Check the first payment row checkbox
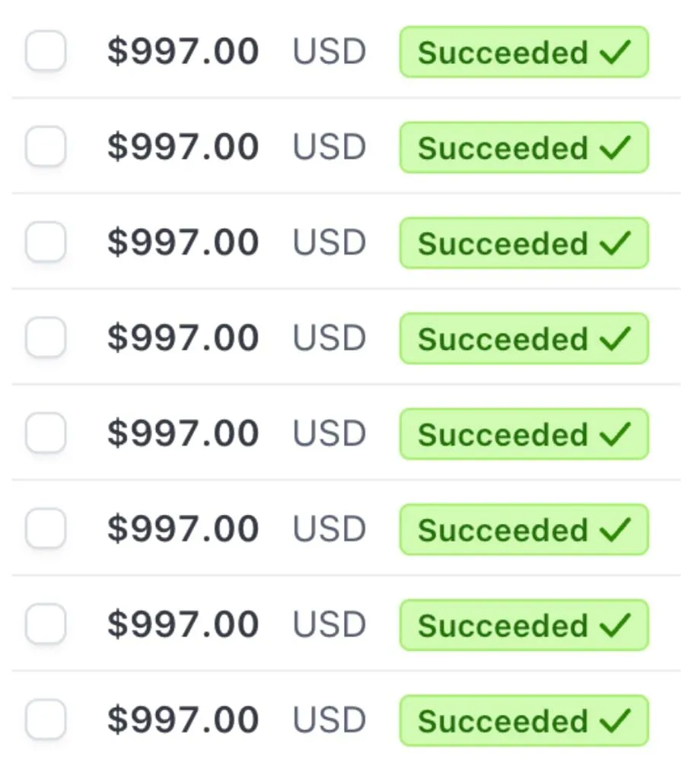This screenshot has width=681, height=784. point(46,52)
